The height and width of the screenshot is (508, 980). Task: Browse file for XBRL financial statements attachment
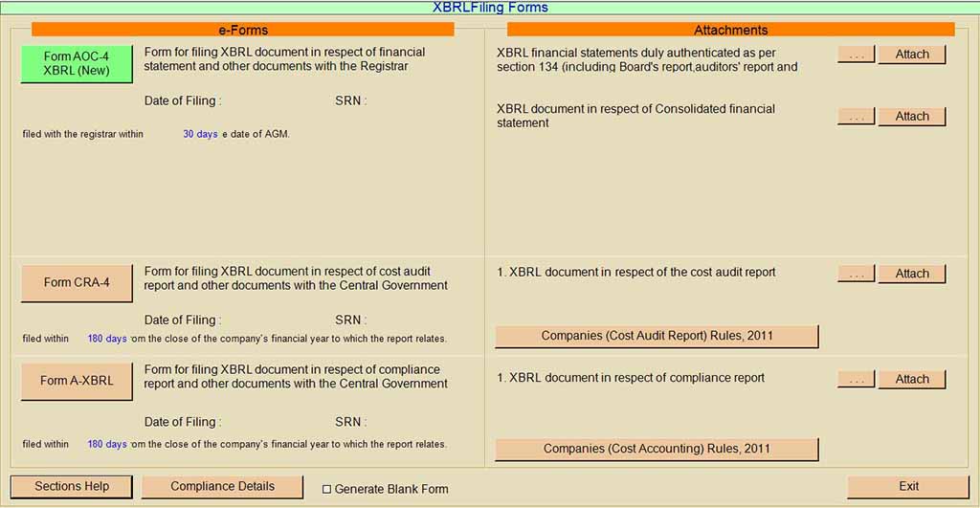coord(856,55)
